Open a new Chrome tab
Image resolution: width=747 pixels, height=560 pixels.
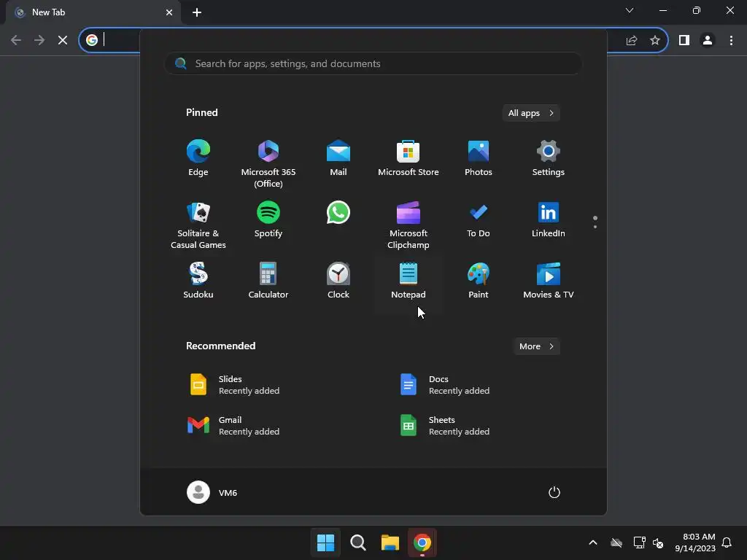[197, 12]
